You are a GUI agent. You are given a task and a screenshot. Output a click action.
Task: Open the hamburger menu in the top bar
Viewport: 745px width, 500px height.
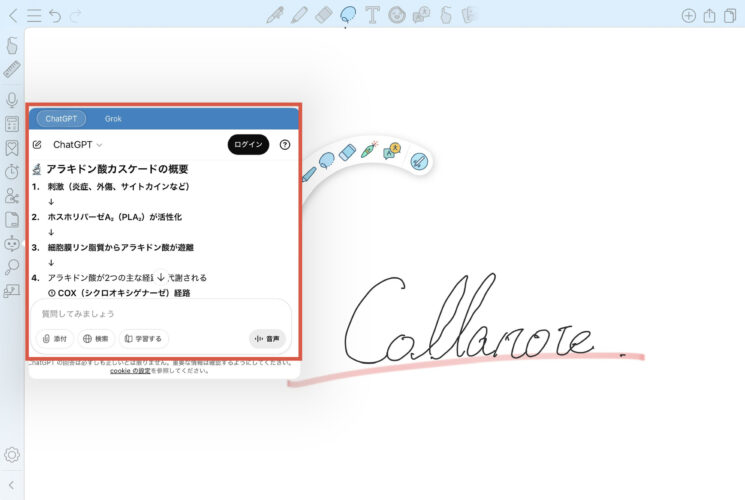point(34,15)
